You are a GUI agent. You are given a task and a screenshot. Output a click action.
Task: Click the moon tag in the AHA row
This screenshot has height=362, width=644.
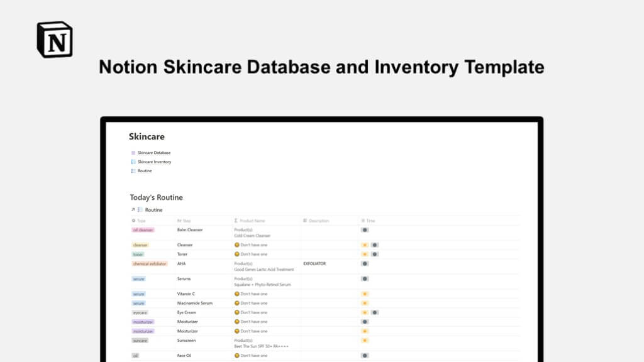coord(365,263)
